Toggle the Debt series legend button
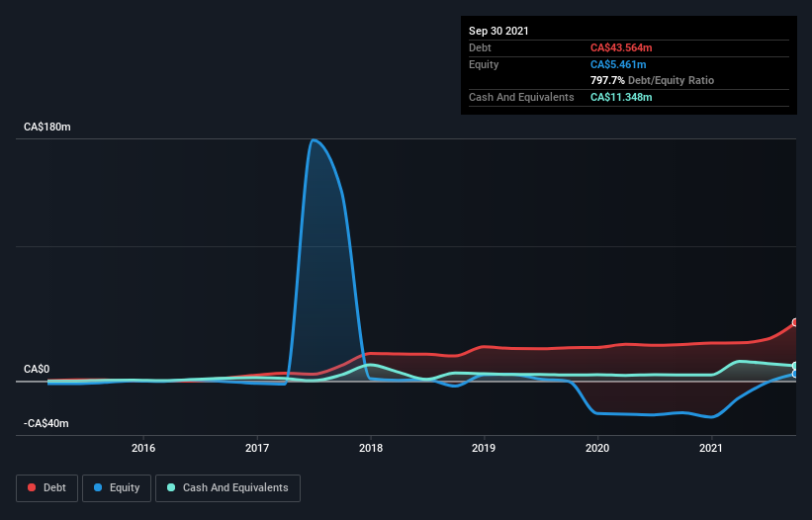 46,488
